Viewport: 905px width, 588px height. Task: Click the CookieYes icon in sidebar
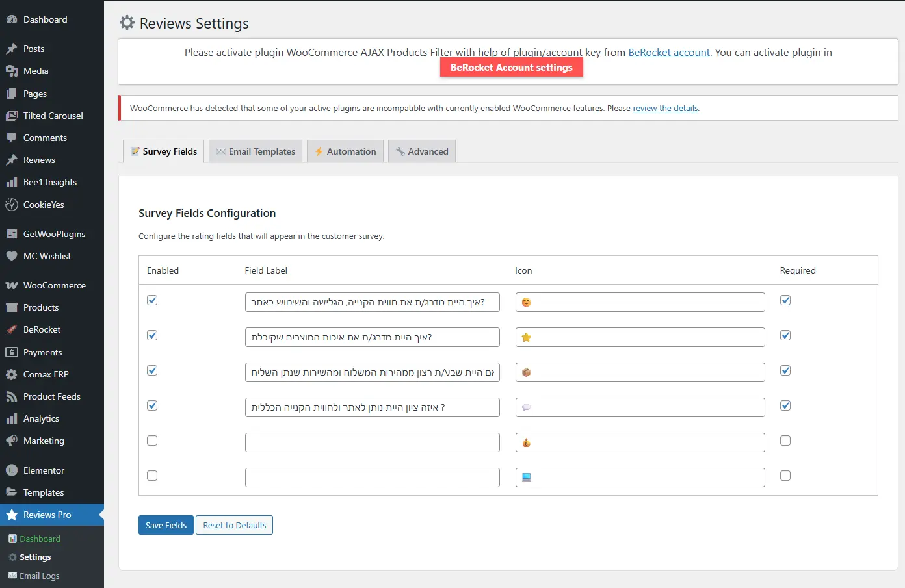12,205
